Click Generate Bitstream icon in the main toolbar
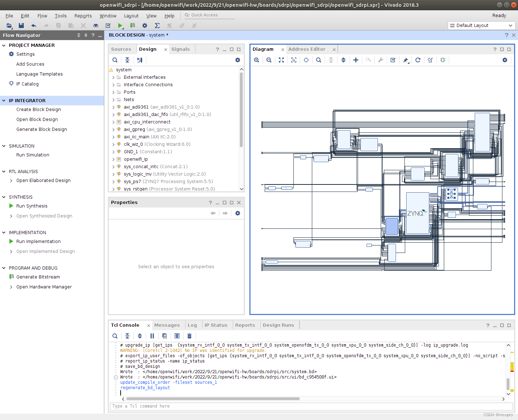The height and width of the screenshot is (420, 518). [x=132, y=26]
